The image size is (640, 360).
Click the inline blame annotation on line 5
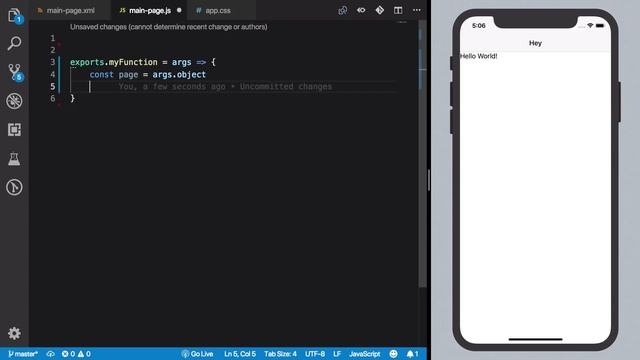pyautogui.click(x=225, y=87)
